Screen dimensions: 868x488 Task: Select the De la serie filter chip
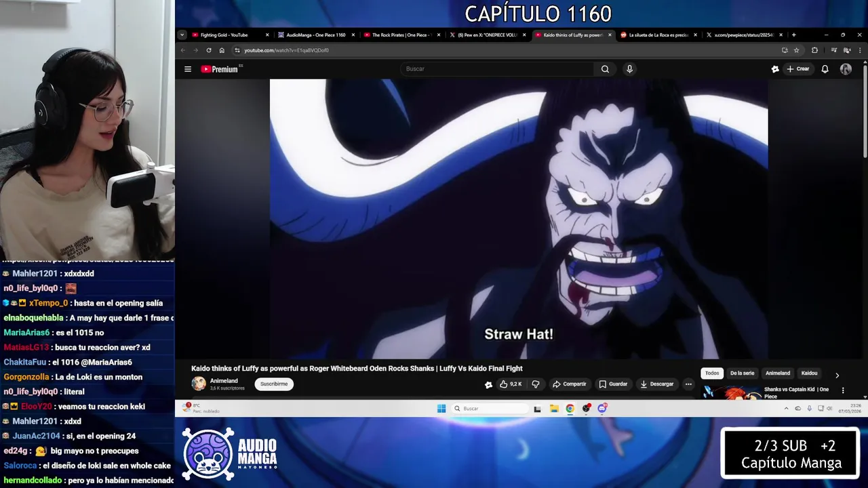[x=742, y=373]
